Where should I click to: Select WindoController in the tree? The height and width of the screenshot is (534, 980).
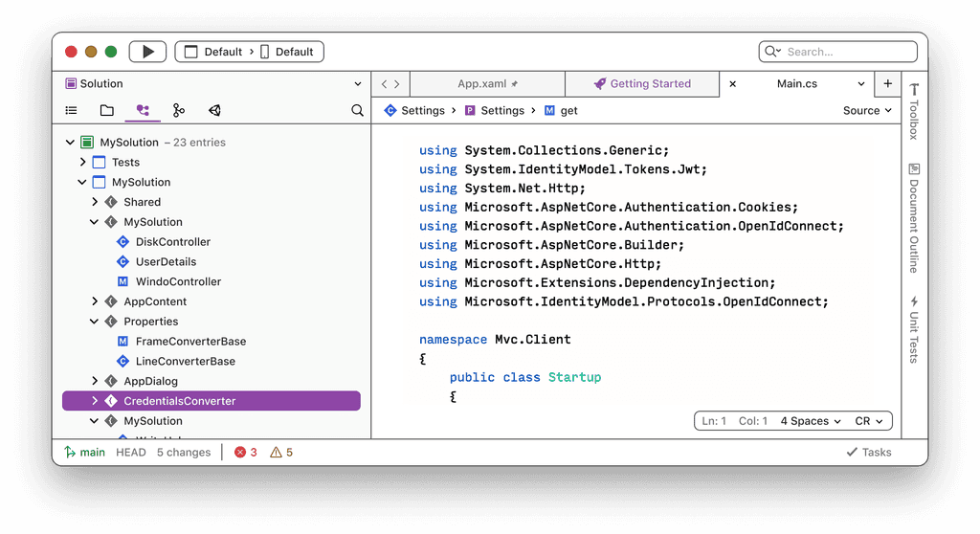coord(179,282)
